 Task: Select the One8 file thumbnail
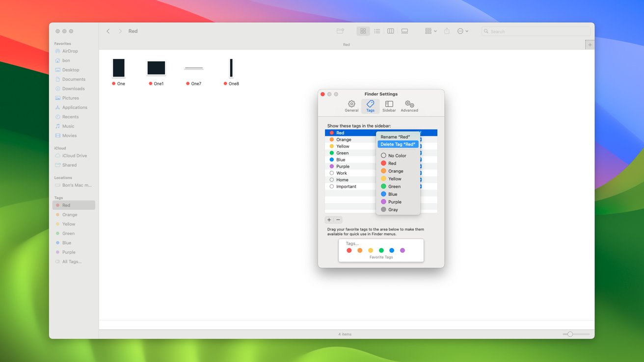(x=231, y=68)
